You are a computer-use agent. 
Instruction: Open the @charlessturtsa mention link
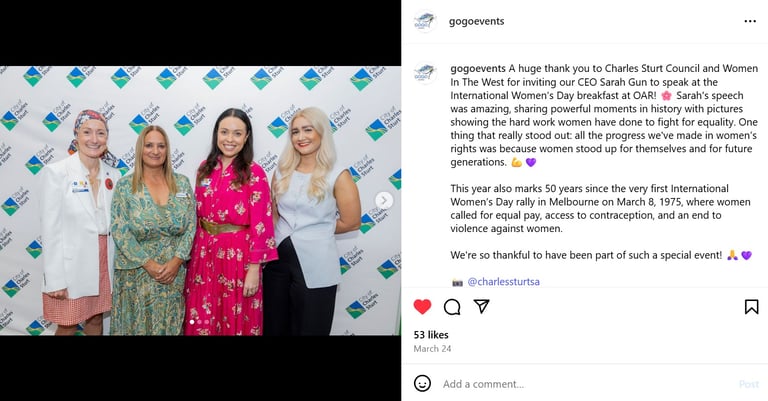pyautogui.click(x=504, y=282)
